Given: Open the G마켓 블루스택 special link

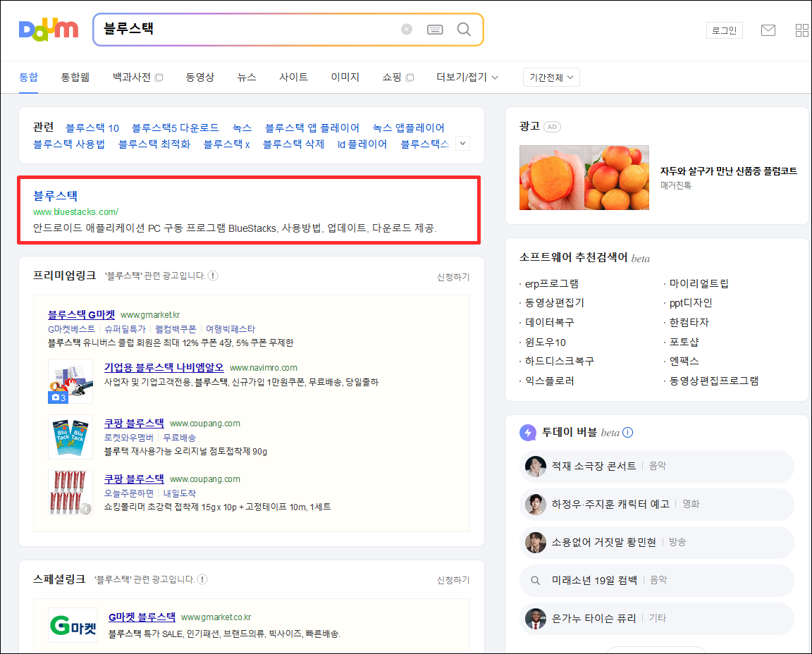Looking at the screenshot, I should 142,617.
